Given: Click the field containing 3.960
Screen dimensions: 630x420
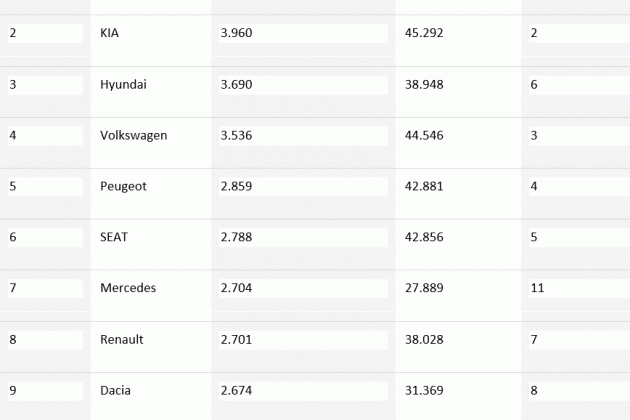Looking at the screenshot, I should pos(303,33).
